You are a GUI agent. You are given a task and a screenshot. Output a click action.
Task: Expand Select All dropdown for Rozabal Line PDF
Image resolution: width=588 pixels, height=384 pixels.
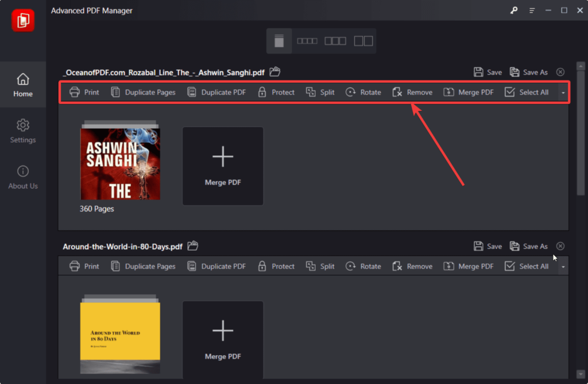click(x=563, y=93)
